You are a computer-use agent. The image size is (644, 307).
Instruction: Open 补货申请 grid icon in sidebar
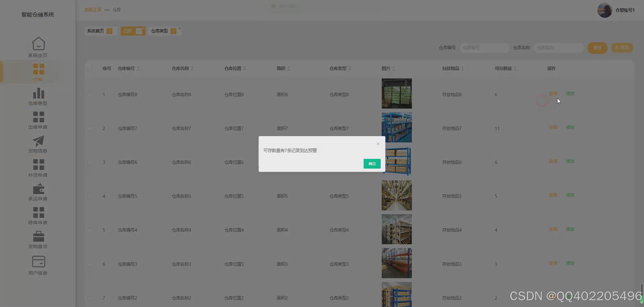click(x=38, y=165)
